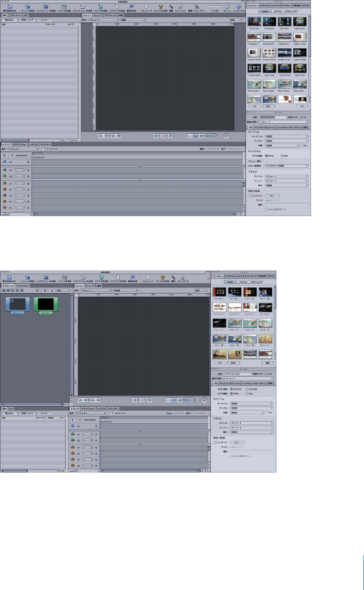364x590 pixels.
Task: Click the disk size meter in upper toolbar
Action: (215, 7)
